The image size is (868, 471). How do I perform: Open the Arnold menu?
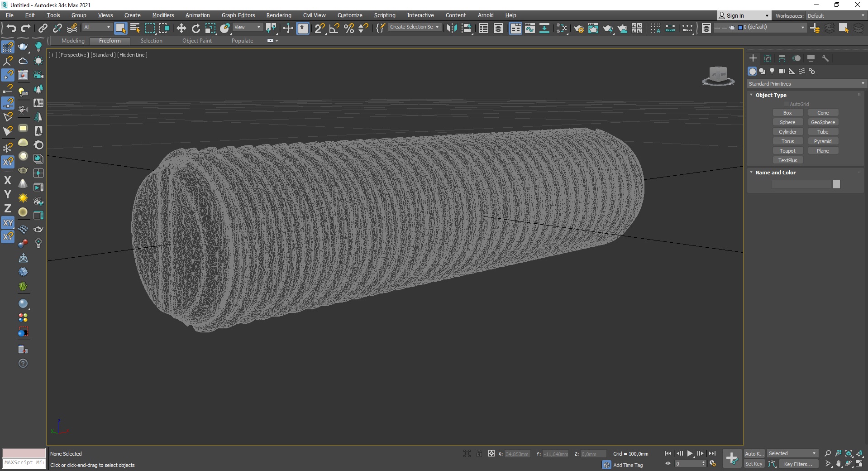pyautogui.click(x=486, y=15)
